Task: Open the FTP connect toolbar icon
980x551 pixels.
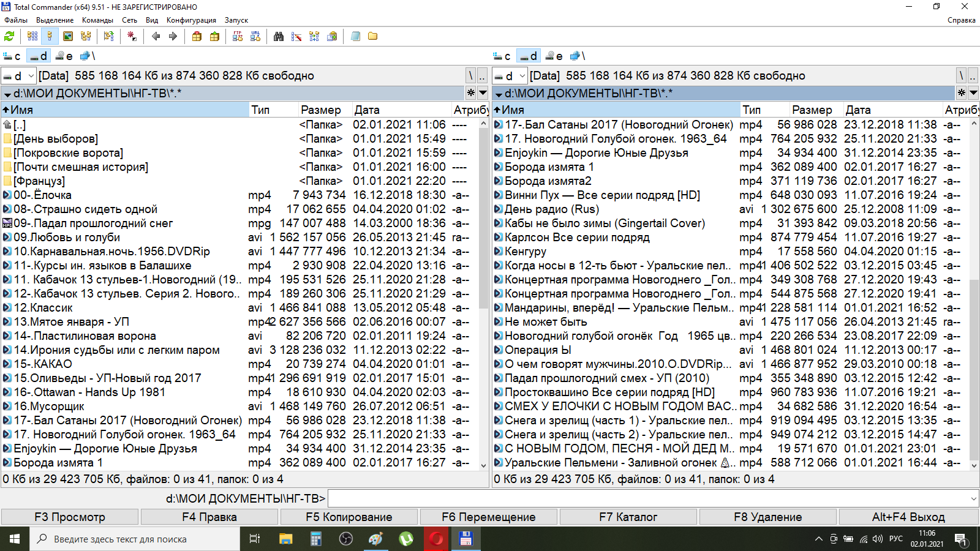Action: (238, 36)
